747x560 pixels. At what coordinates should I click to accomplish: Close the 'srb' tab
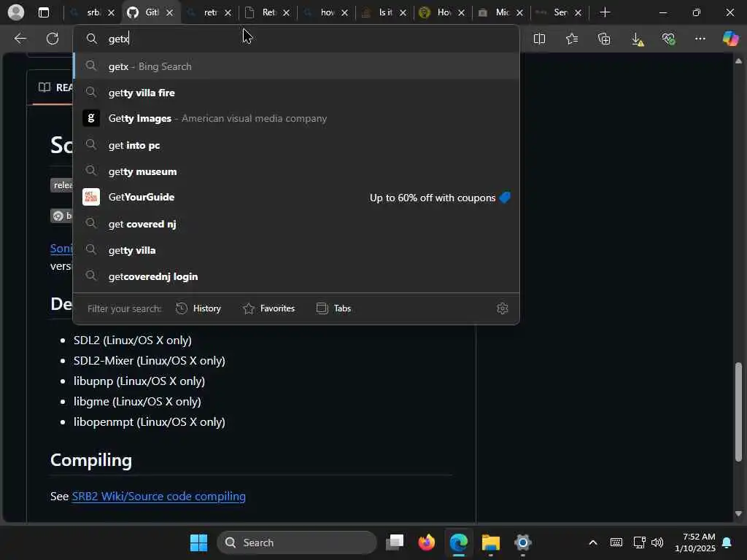(111, 13)
